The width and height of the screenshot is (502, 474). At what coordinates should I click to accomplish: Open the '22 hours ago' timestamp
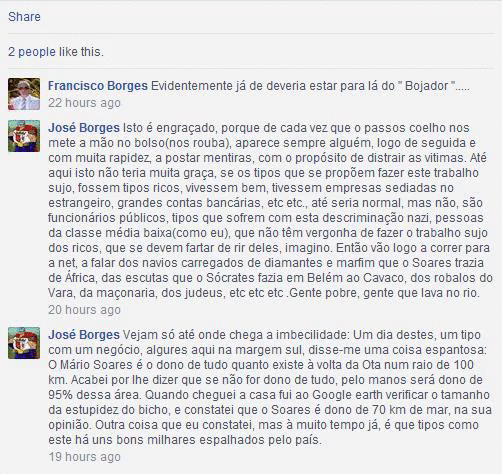coord(84,103)
